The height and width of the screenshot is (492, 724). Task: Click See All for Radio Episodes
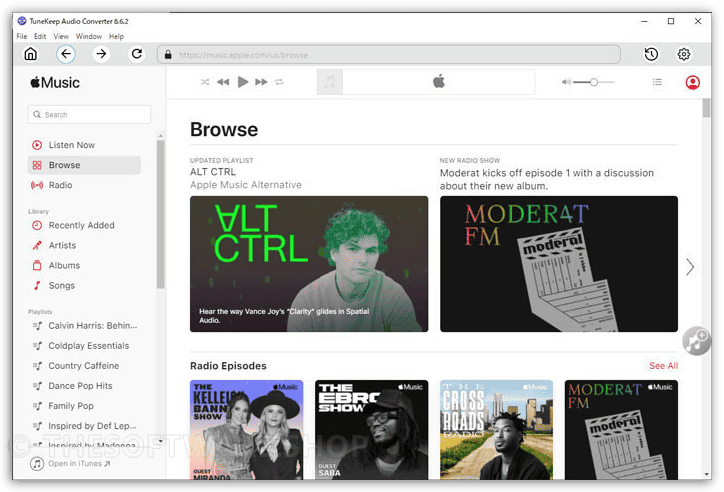point(664,366)
